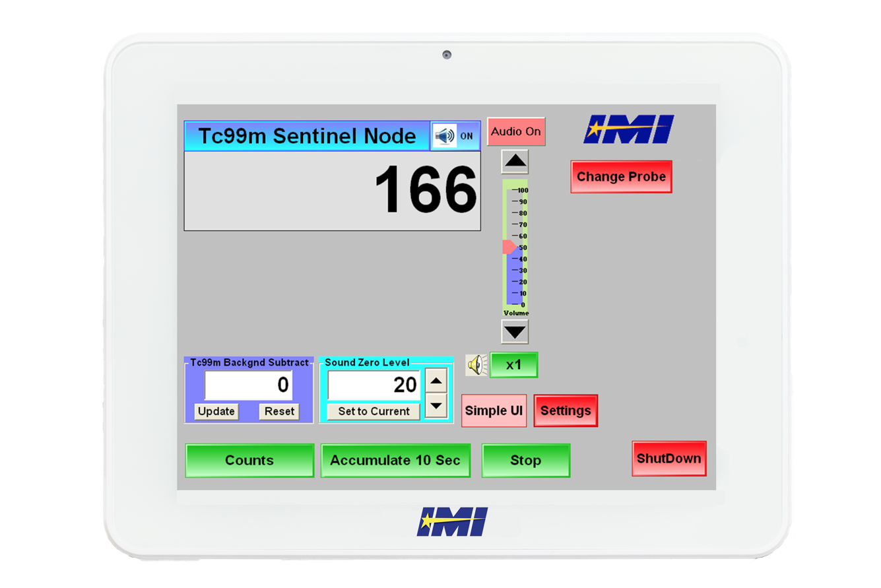Increase Sound Zero Level with up arrow
The image size is (881, 588).
click(436, 380)
